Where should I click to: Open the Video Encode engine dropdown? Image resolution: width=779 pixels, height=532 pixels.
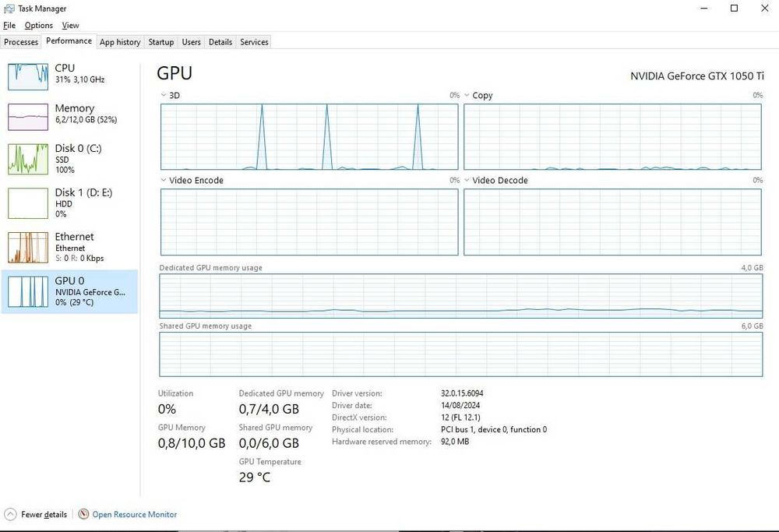click(x=164, y=180)
